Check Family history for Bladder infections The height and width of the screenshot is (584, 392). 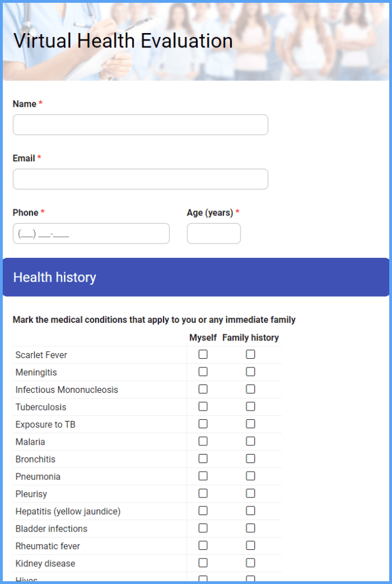250,528
